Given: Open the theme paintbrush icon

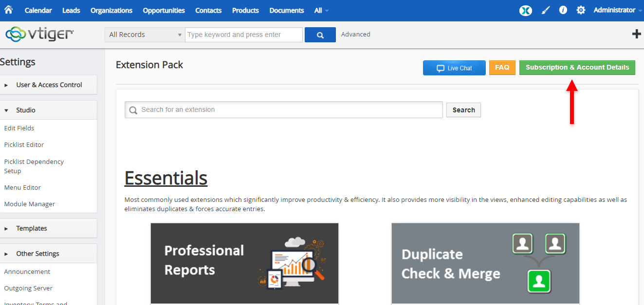Looking at the screenshot, I should coord(546,10).
